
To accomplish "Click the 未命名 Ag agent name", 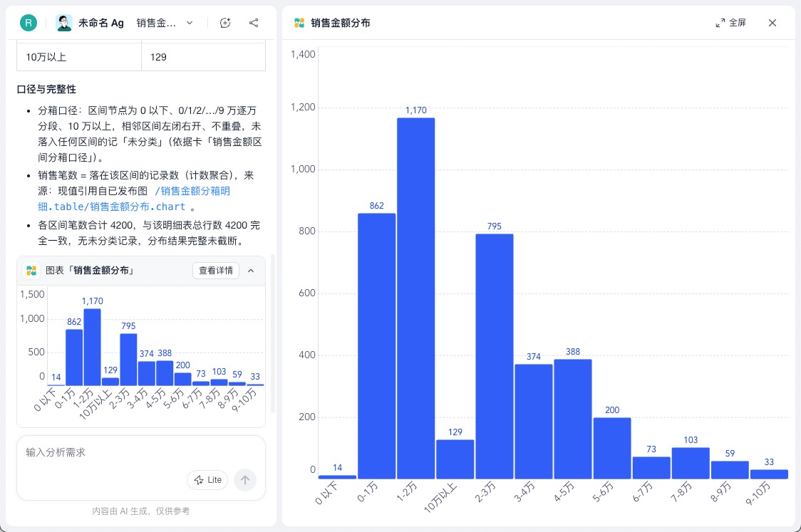I will (x=100, y=23).
